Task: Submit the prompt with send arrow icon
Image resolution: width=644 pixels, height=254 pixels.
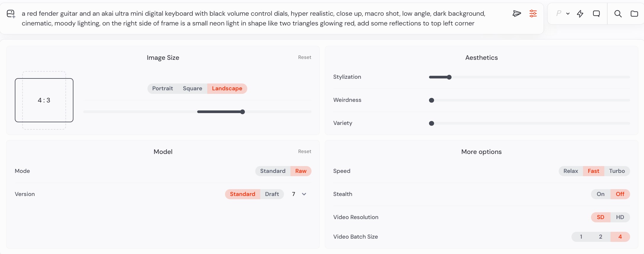Action: pyautogui.click(x=517, y=14)
